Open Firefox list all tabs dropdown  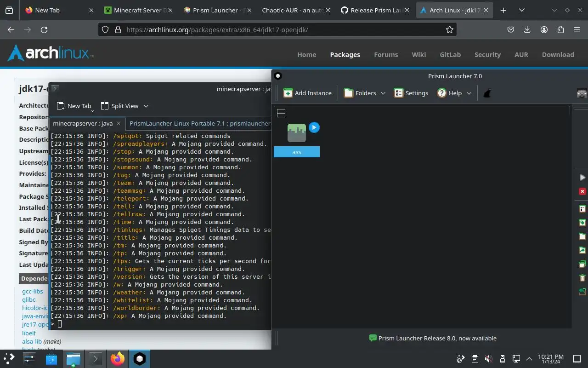click(521, 10)
